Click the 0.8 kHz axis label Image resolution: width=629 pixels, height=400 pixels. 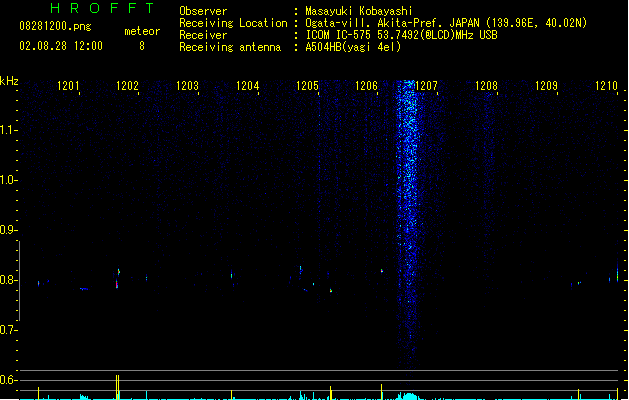(8, 280)
